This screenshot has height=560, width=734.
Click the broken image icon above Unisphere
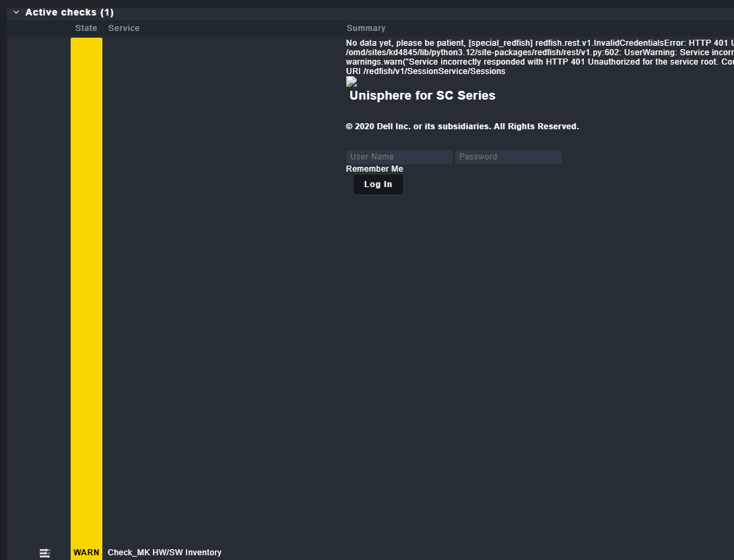coord(352,82)
